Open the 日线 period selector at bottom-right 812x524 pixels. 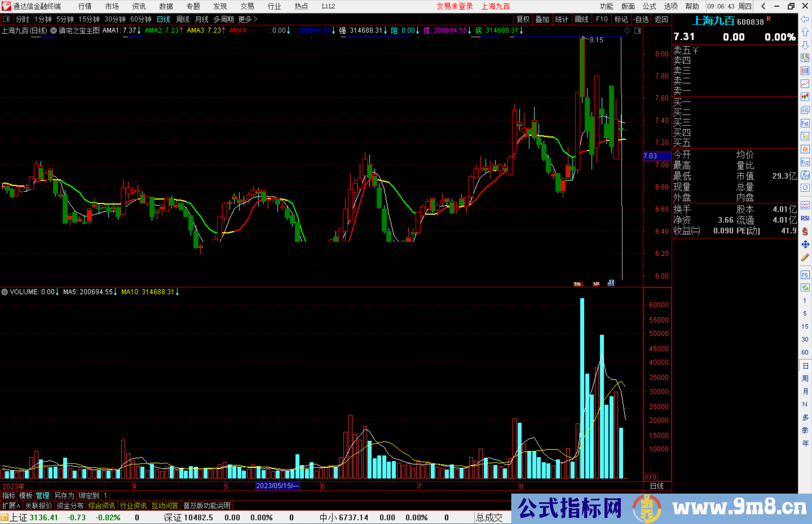657,486
